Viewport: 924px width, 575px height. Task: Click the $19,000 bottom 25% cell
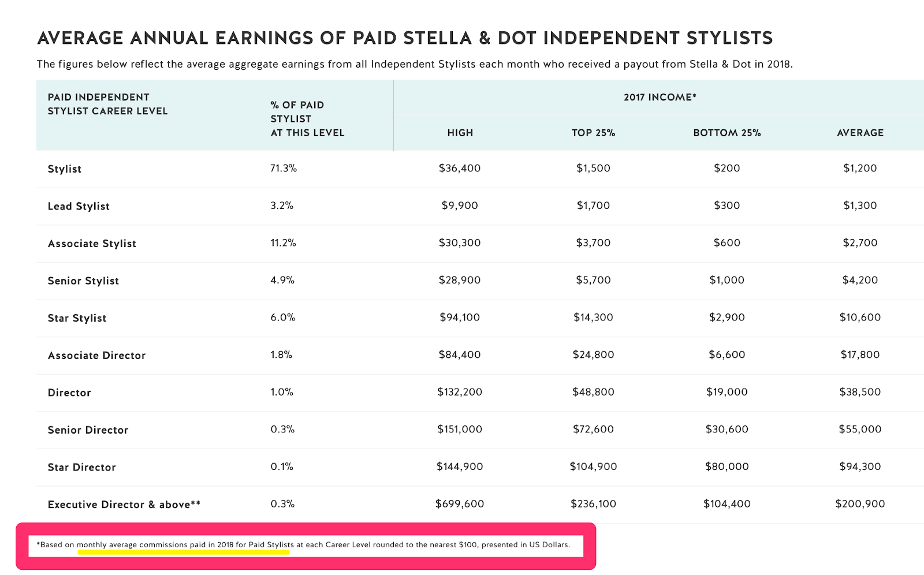point(727,392)
